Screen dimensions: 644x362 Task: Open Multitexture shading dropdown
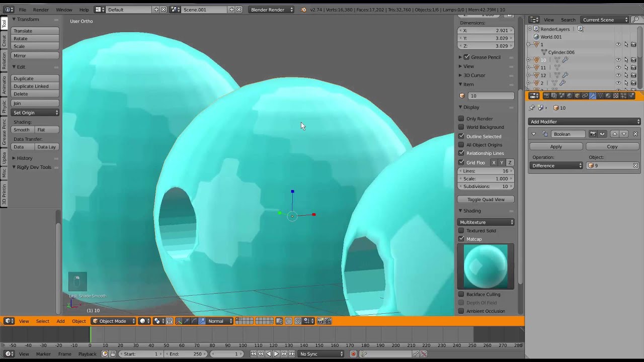(x=486, y=222)
